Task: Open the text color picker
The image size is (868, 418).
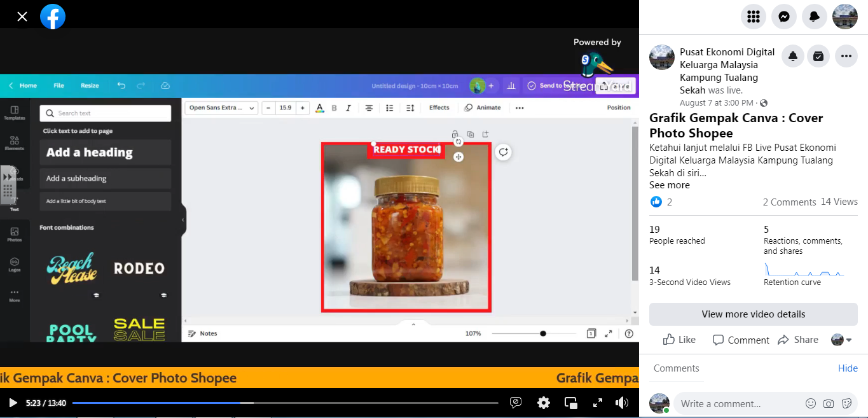Action: tap(320, 108)
